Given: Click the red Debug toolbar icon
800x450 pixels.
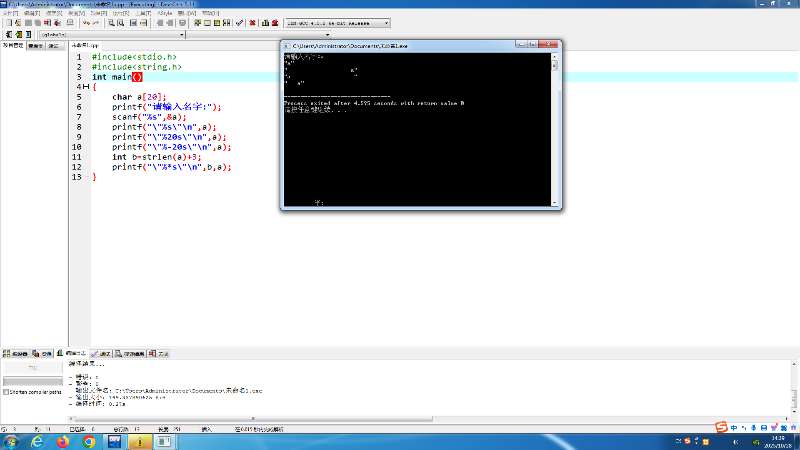Looking at the screenshot, I should pyautogui.click(x=275, y=23).
